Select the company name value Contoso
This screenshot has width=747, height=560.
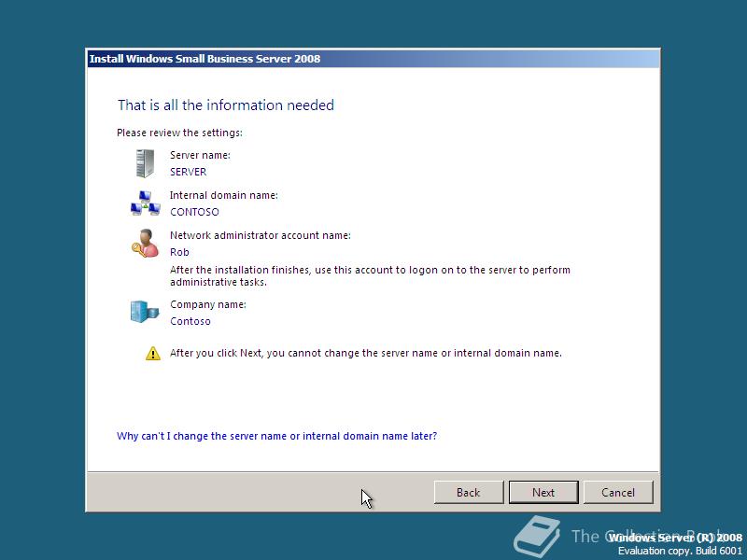tap(190, 321)
